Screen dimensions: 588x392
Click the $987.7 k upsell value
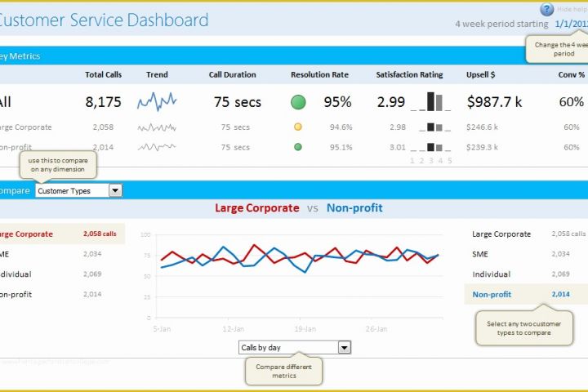pos(494,102)
